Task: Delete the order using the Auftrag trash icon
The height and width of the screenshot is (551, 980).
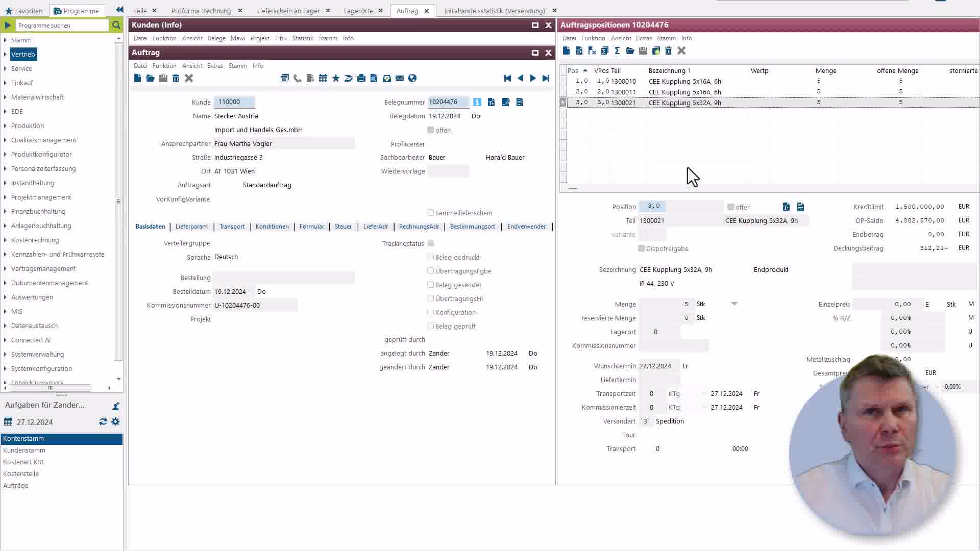Action: (x=176, y=78)
